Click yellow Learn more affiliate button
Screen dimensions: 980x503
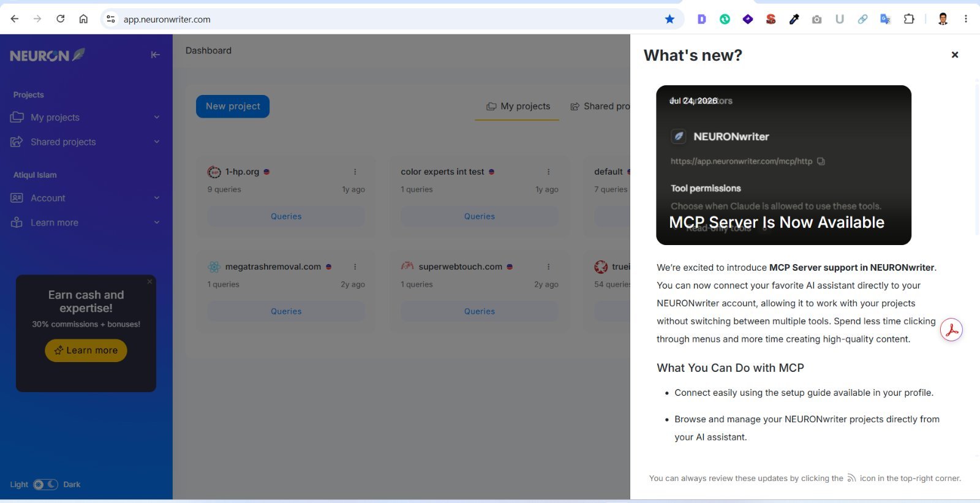[x=86, y=350]
